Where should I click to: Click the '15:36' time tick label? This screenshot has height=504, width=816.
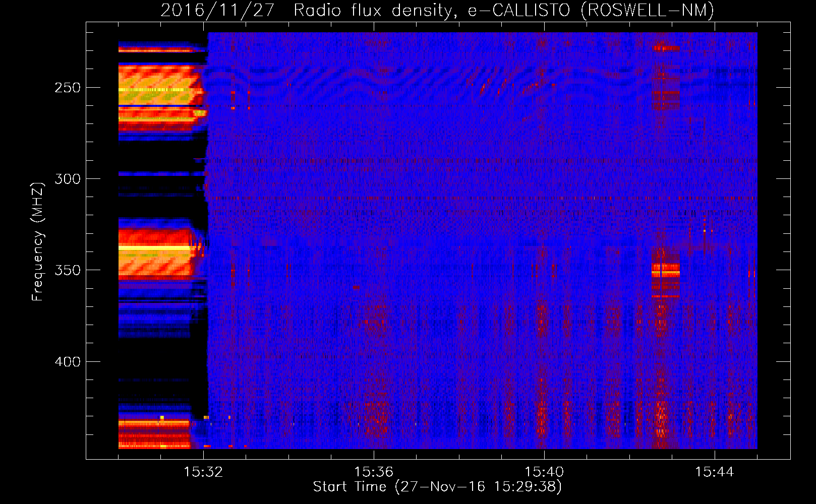tap(374, 472)
